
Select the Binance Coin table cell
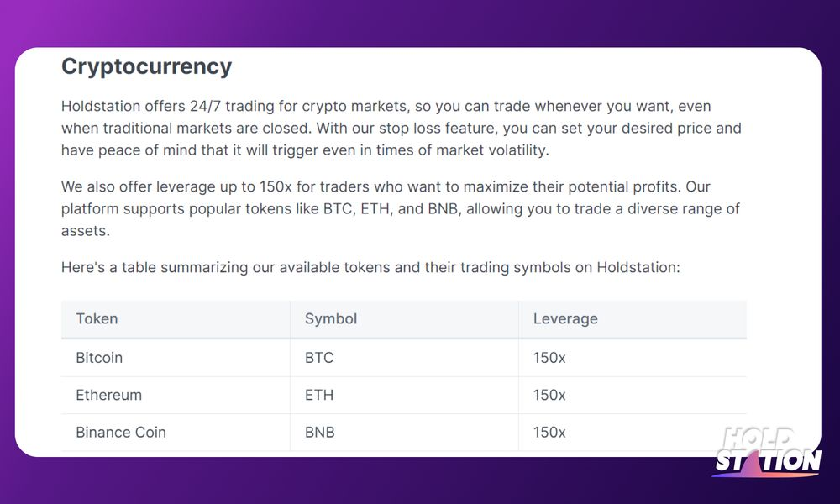(x=176, y=433)
